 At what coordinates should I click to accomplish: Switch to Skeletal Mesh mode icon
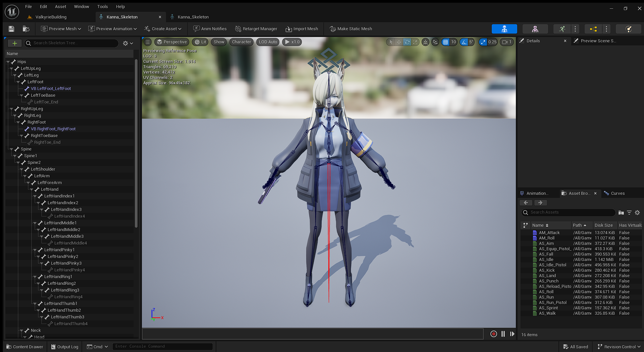pyautogui.click(x=535, y=29)
